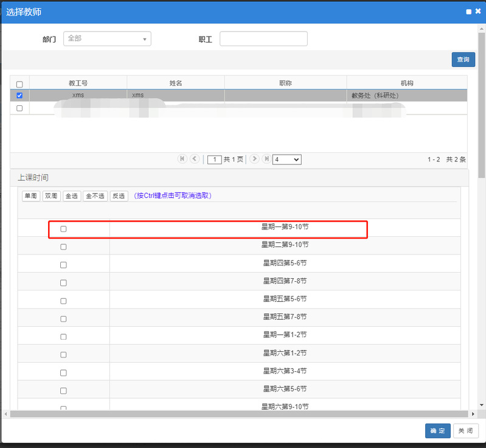486x448 pixels.
Task: Go to last page of teacher list
Action: [x=266, y=159]
